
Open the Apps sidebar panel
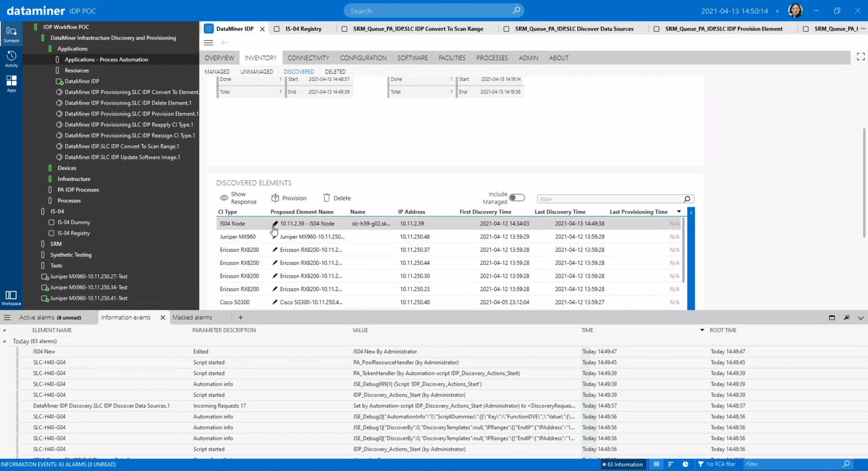pyautogui.click(x=11, y=83)
